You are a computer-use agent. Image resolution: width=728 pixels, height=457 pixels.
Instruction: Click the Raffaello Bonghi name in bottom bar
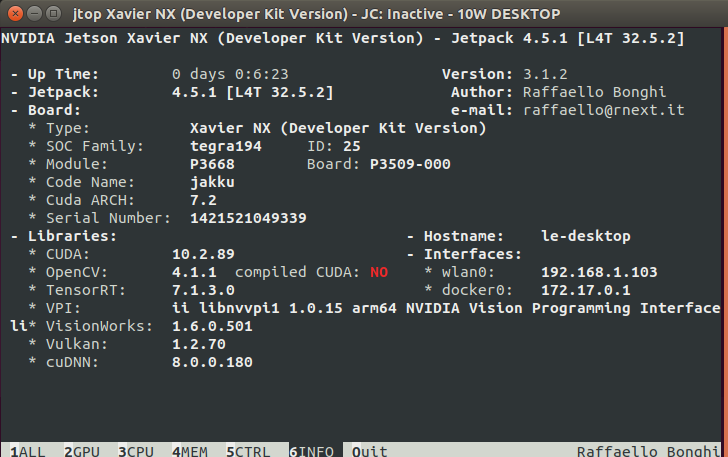(648, 451)
